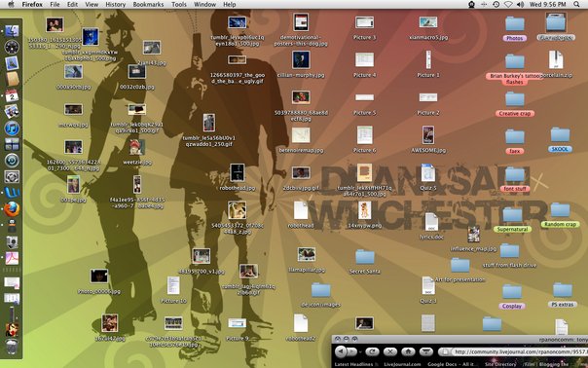Open Time Machine menu bar icon
588x368 pixels.
tap(496, 5)
